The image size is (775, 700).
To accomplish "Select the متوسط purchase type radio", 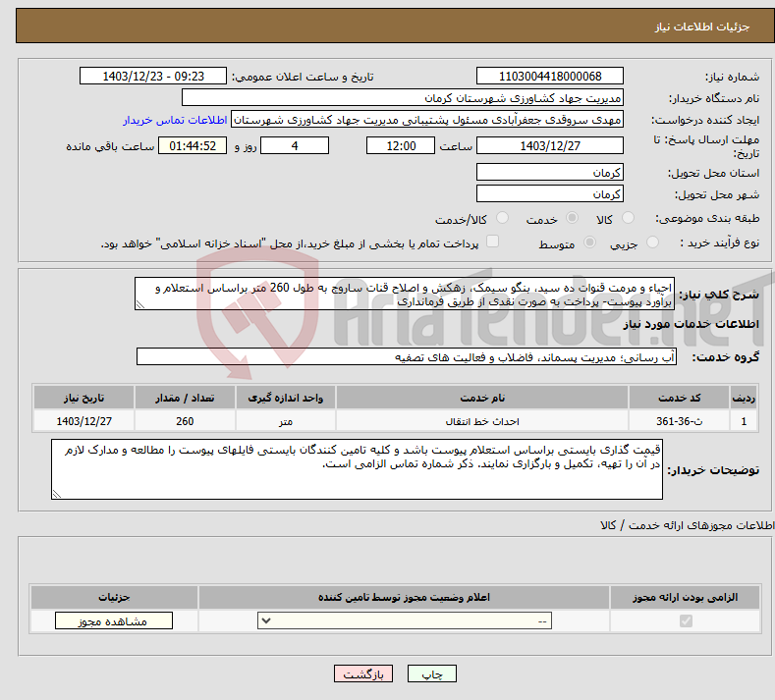I will pyautogui.click(x=589, y=242).
